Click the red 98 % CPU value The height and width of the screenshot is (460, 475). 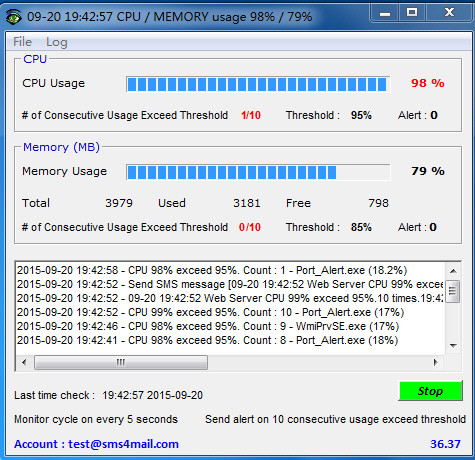pos(428,83)
